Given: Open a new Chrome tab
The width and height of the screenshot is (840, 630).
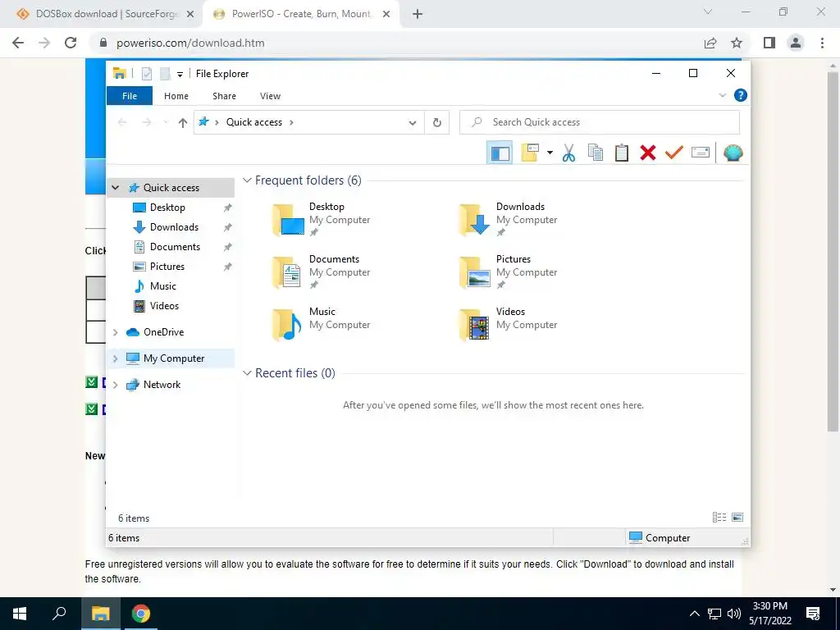Looking at the screenshot, I should (x=418, y=15).
